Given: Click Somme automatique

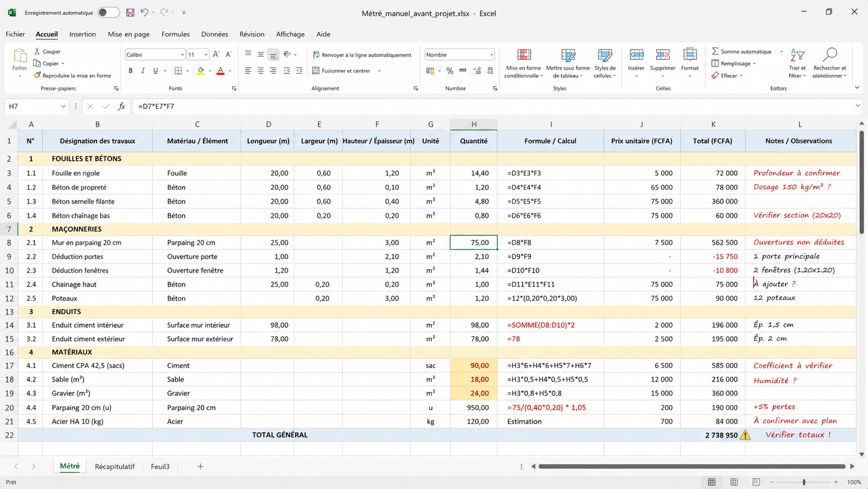Looking at the screenshot, I should click(741, 51).
